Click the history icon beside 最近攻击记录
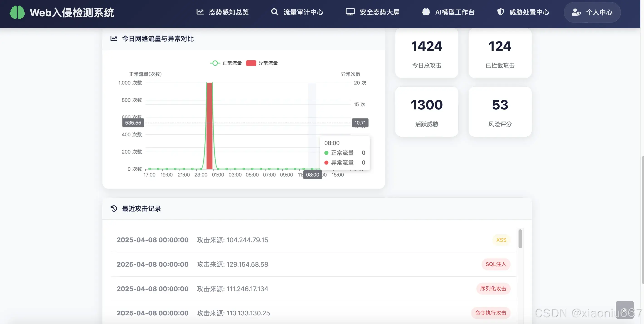644x324 pixels. (114, 208)
